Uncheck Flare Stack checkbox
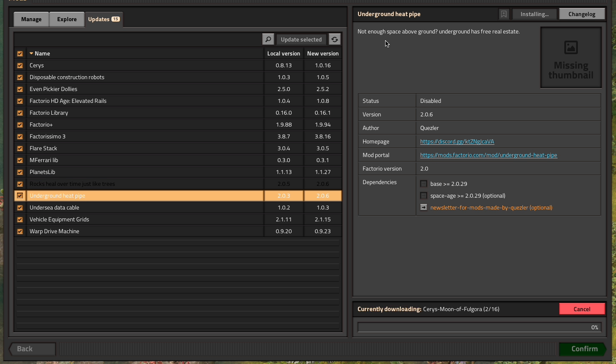The height and width of the screenshot is (364, 616). point(20,149)
